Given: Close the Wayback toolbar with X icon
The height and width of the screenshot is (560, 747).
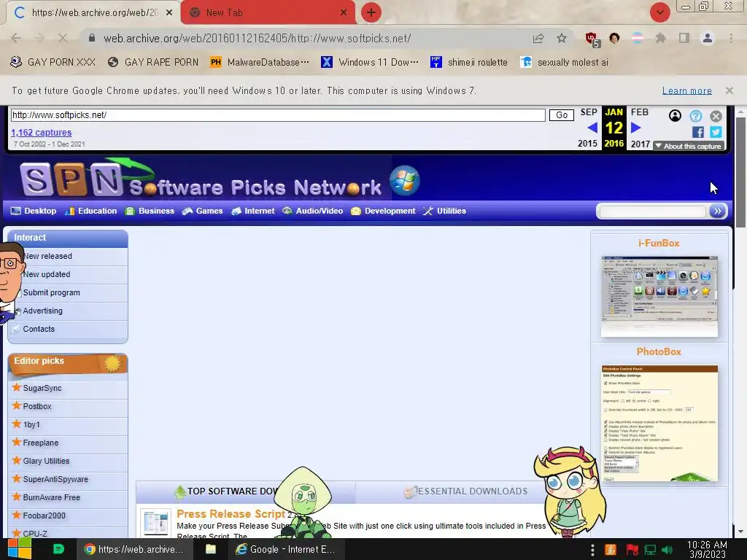Looking at the screenshot, I should click(x=716, y=116).
